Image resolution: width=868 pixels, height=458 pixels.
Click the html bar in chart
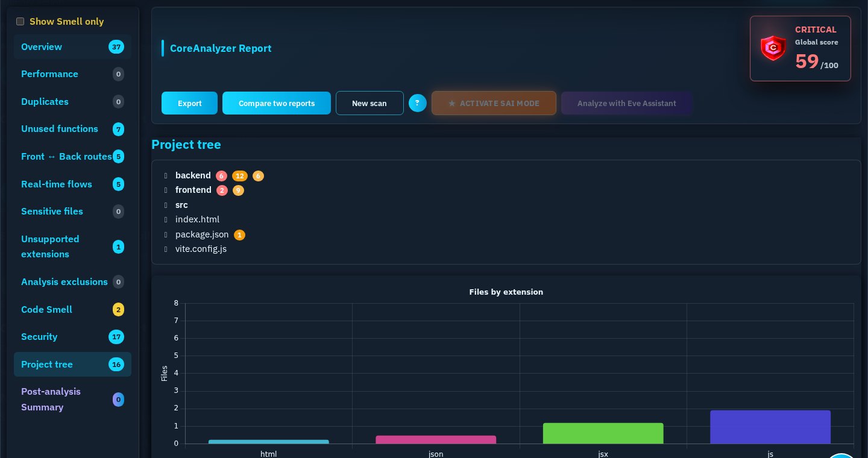point(269,442)
